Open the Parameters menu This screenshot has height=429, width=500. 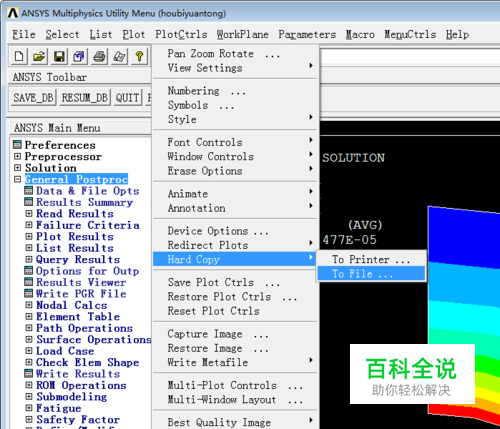click(x=307, y=34)
